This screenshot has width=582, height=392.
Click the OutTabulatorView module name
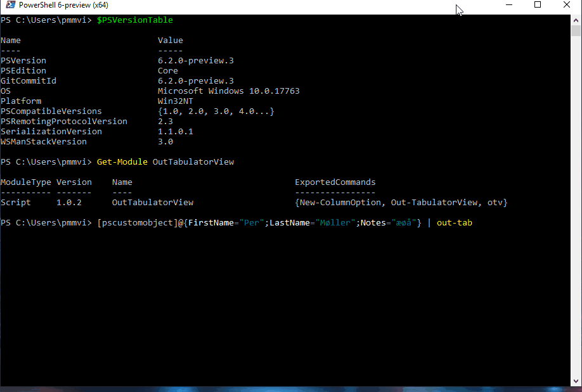coord(152,202)
